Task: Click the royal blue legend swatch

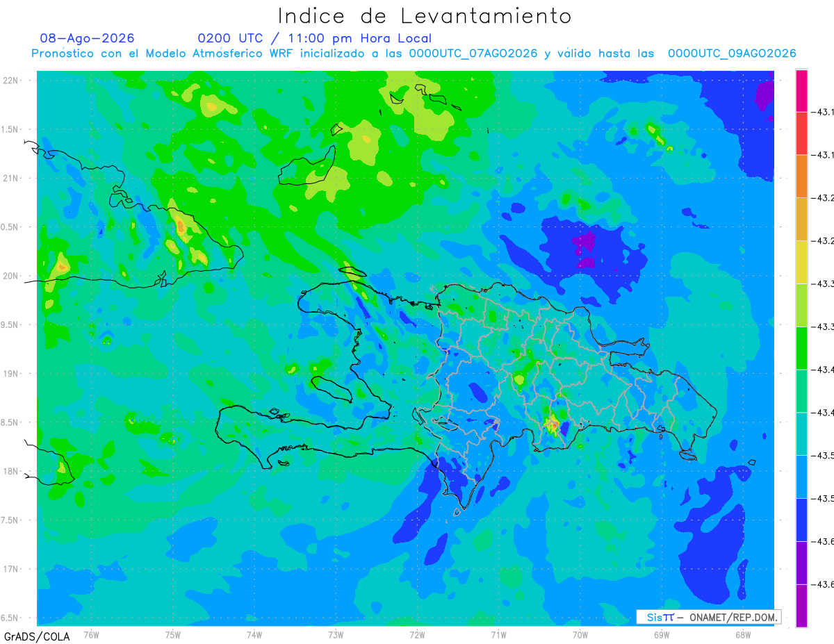Action: click(801, 519)
